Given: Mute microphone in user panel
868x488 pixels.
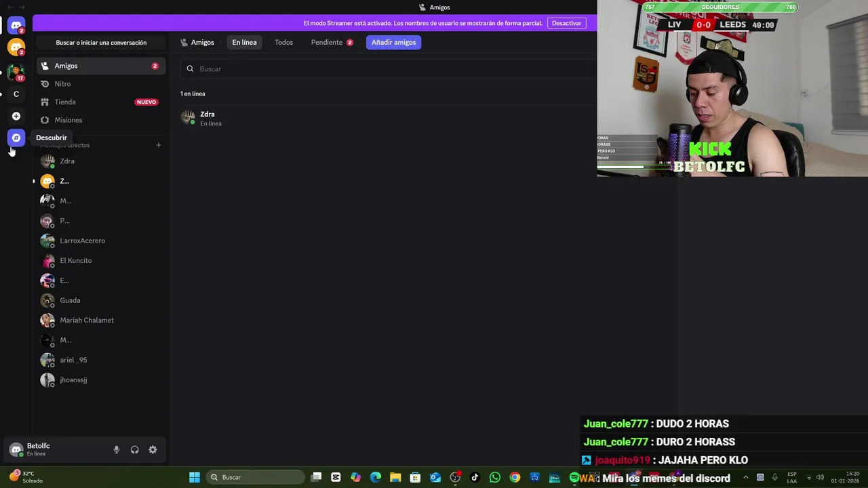Looking at the screenshot, I should click(117, 449).
